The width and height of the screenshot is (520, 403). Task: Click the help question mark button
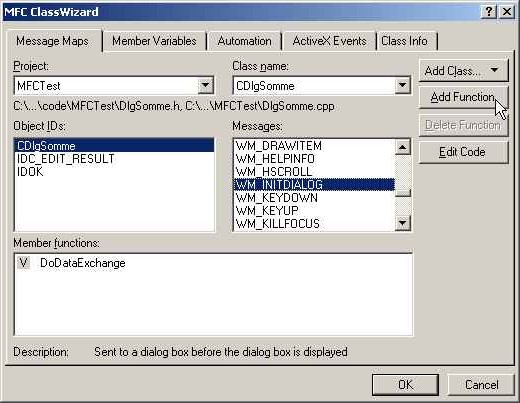pyautogui.click(x=488, y=12)
